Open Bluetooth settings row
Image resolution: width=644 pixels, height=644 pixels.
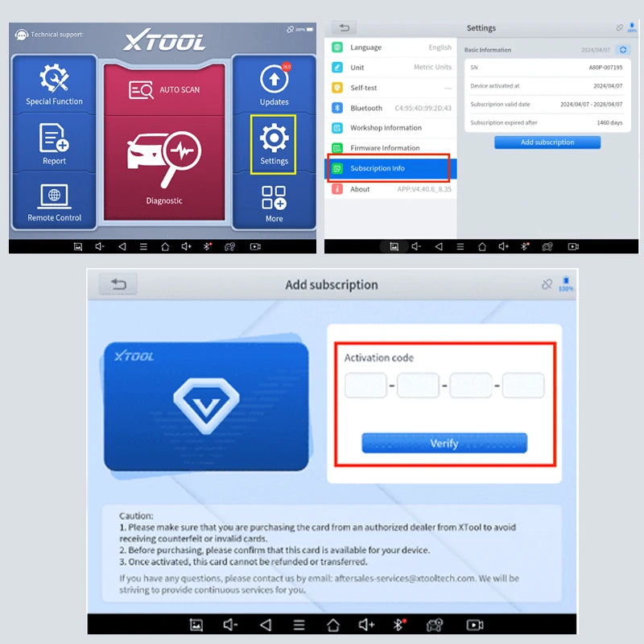click(x=390, y=108)
